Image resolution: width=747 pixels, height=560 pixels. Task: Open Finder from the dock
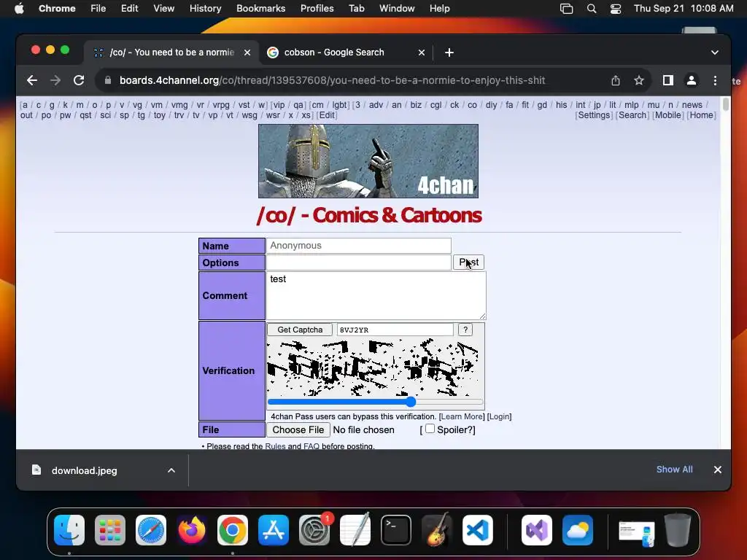click(x=69, y=530)
